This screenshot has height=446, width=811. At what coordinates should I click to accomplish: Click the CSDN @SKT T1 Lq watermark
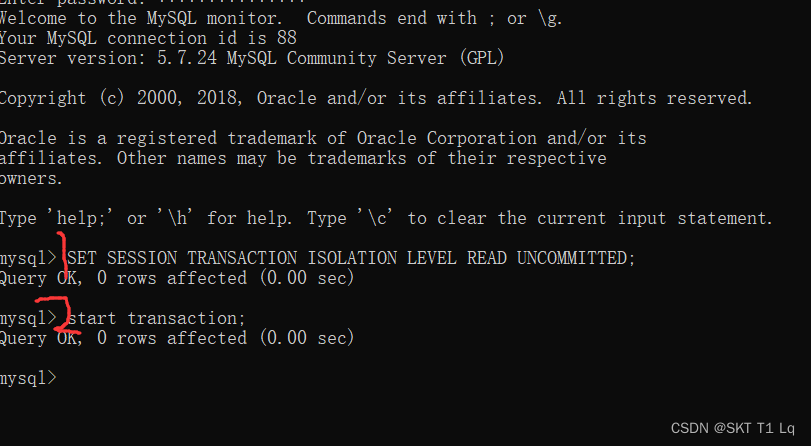(x=732, y=428)
